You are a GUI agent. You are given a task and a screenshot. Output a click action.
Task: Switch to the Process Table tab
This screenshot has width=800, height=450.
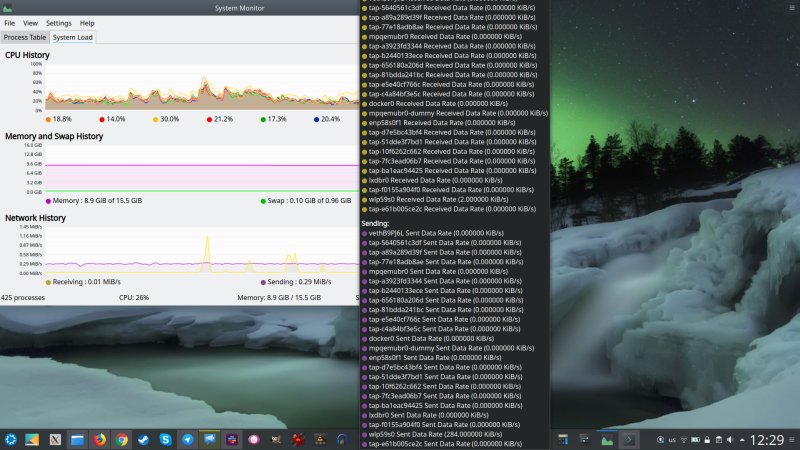click(x=24, y=37)
